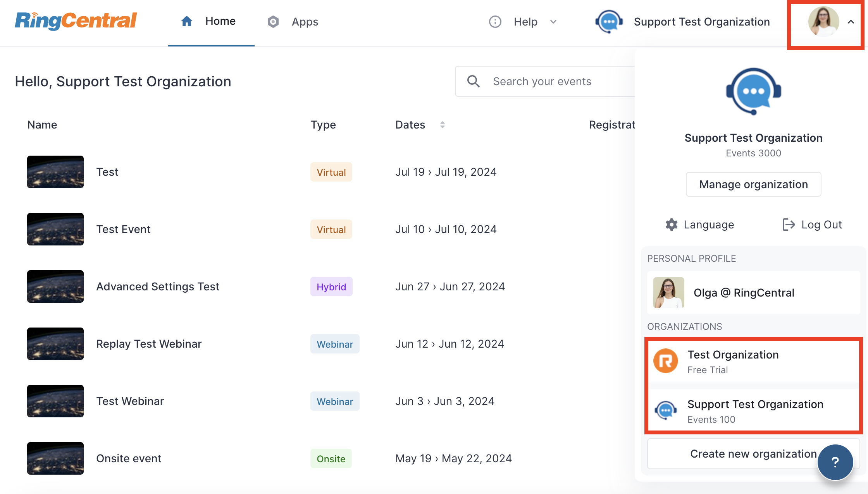The height and width of the screenshot is (494, 868).
Task: Click the user avatar photo in header
Action: tap(824, 22)
